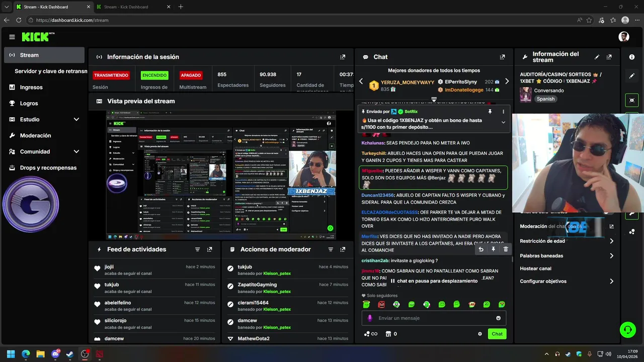Click the info icon in the right sidebar
Viewport: 644px width, 362px height.
click(632, 57)
